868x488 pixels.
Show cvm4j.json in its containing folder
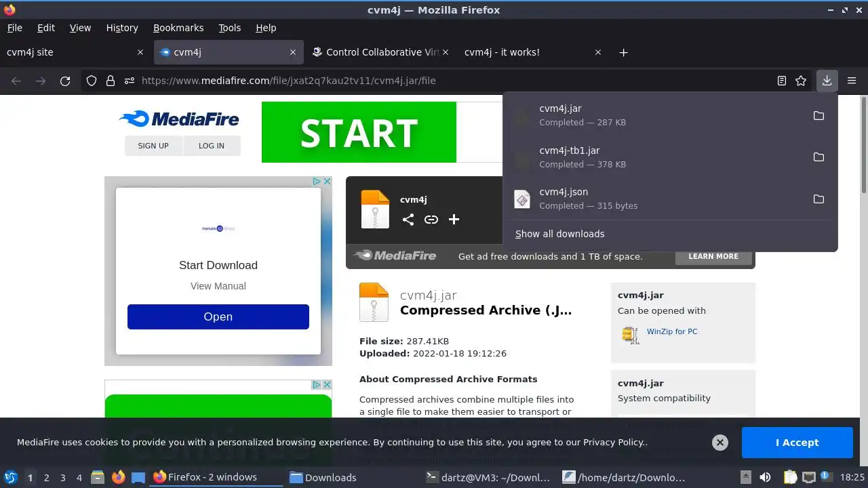[818, 199]
